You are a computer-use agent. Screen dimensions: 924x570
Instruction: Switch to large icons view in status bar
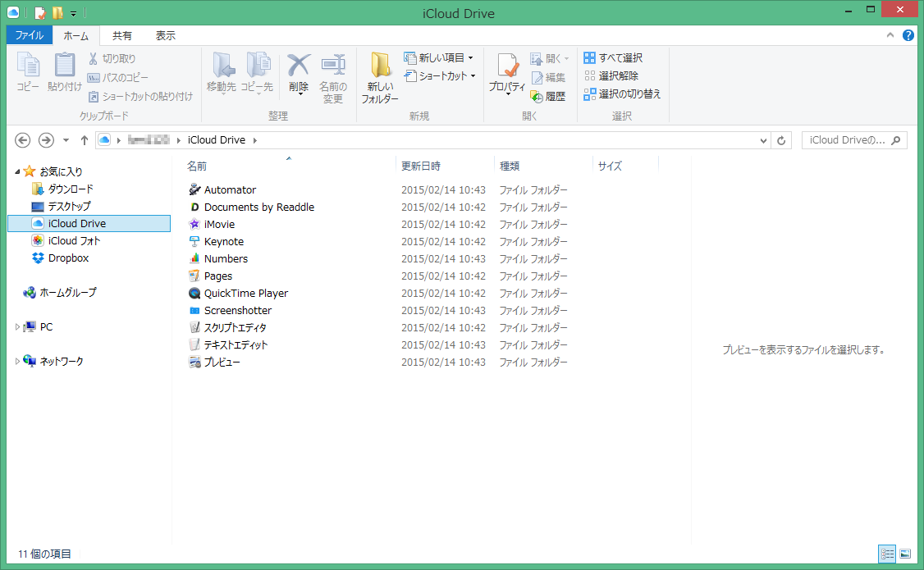coord(905,554)
